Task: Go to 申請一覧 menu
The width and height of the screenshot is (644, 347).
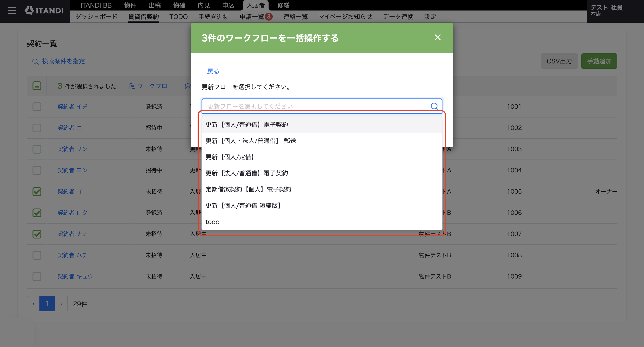Action: tap(252, 17)
